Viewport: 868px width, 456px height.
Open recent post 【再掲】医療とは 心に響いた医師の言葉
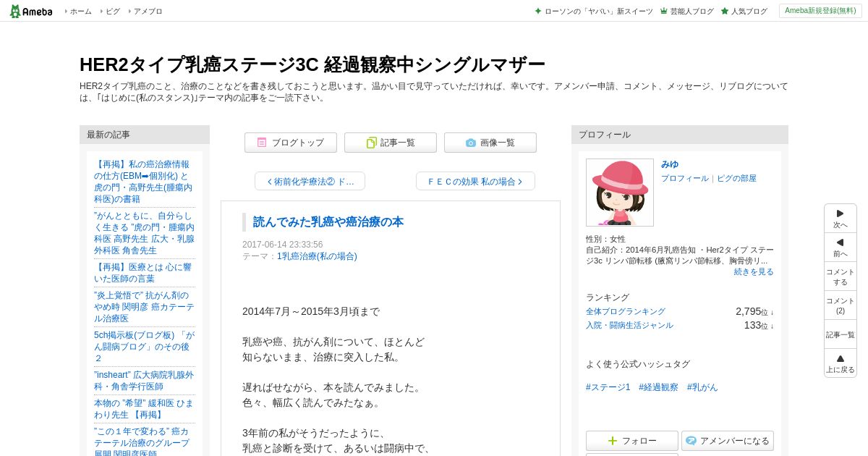click(x=144, y=273)
